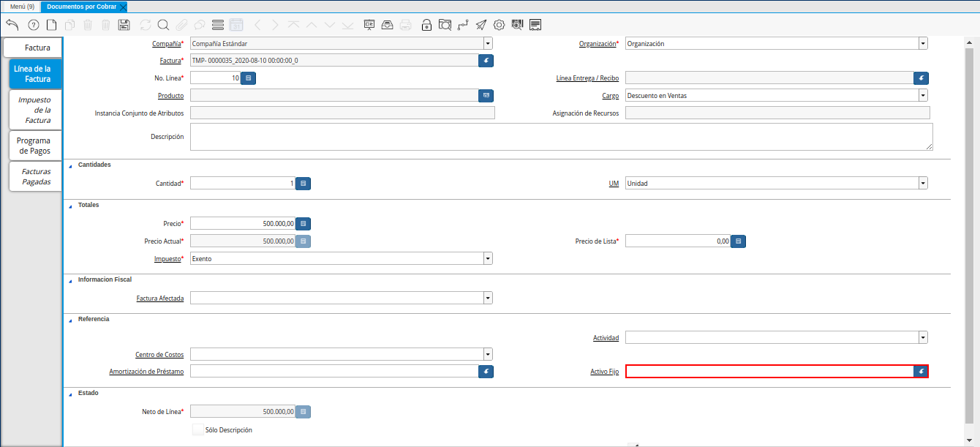Open the calculator button next to Cantidad

coord(303,183)
